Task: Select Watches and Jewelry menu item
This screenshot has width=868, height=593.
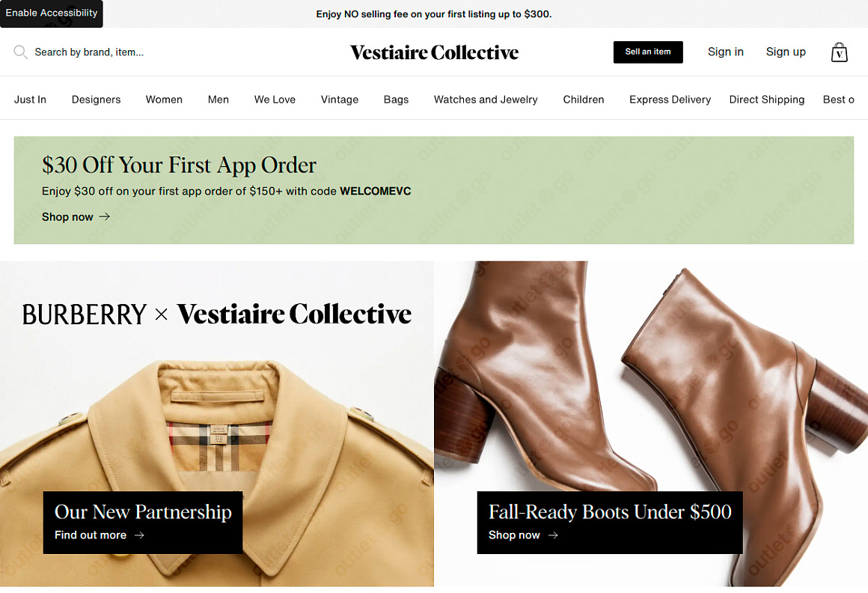Action: pos(486,100)
